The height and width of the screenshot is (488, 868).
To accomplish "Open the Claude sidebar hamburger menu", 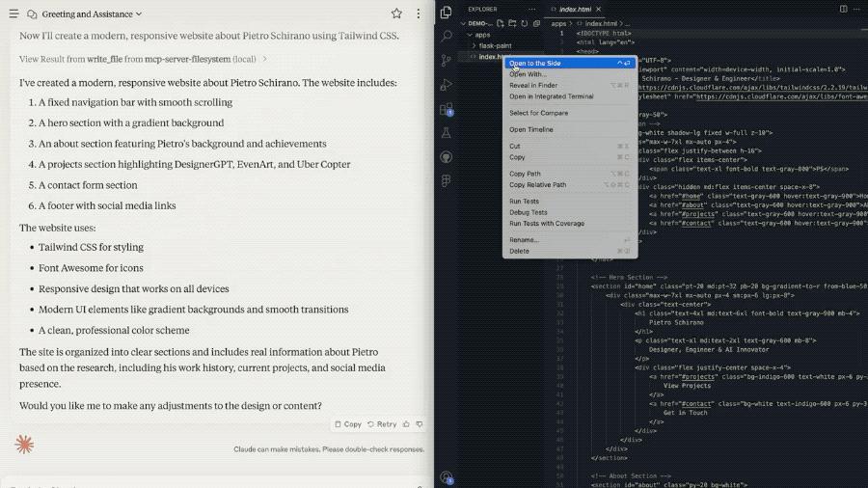I will click(14, 14).
